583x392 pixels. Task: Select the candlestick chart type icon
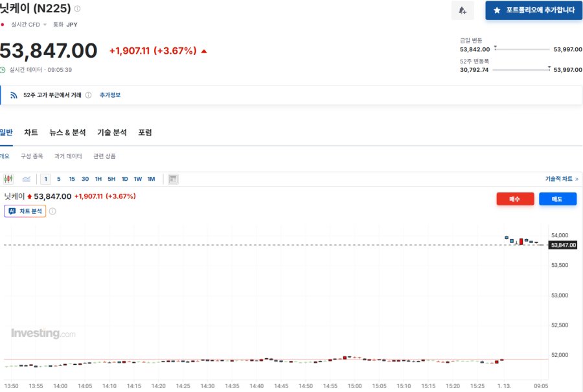click(8, 179)
